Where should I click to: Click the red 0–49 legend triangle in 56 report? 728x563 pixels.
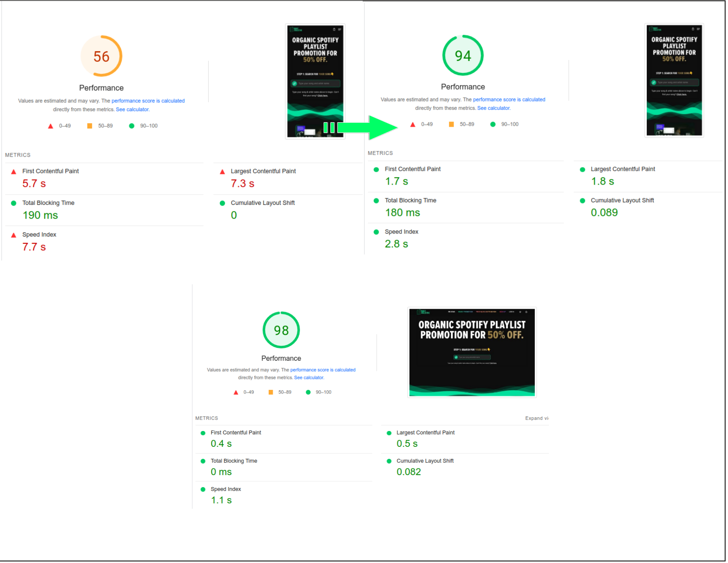(x=51, y=126)
